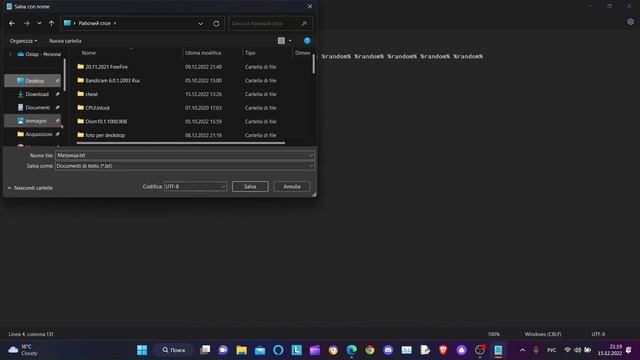Image resolution: width=640 pixels, height=360 pixels.
Task: Open the Mail app on the taskbar
Action: click(x=260, y=350)
